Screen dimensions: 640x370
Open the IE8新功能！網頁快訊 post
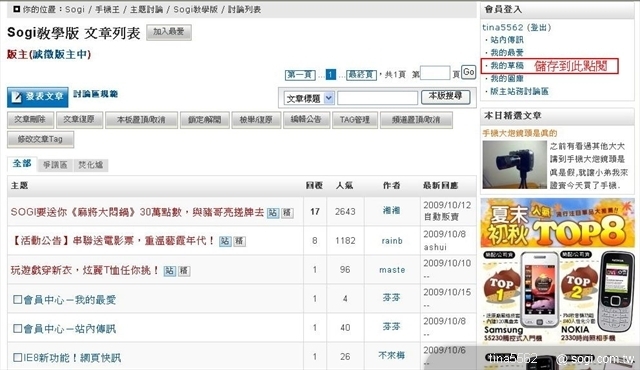[x=72, y=358]
